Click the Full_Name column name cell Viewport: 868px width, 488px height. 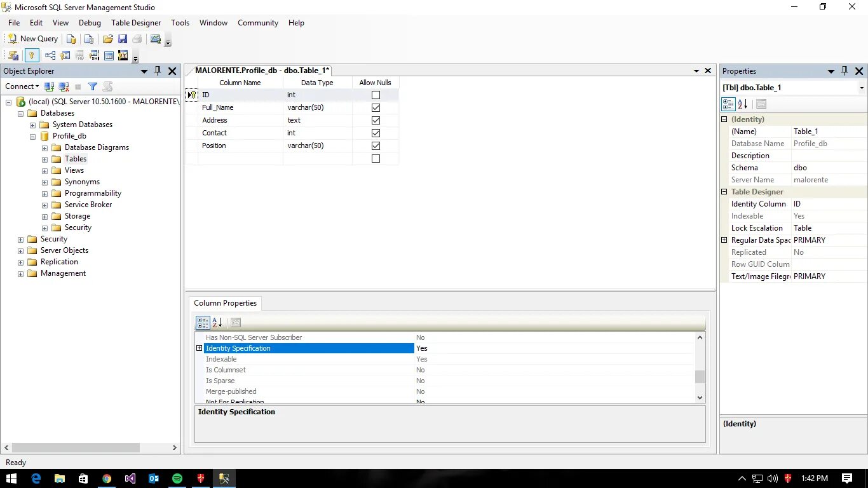240,108
